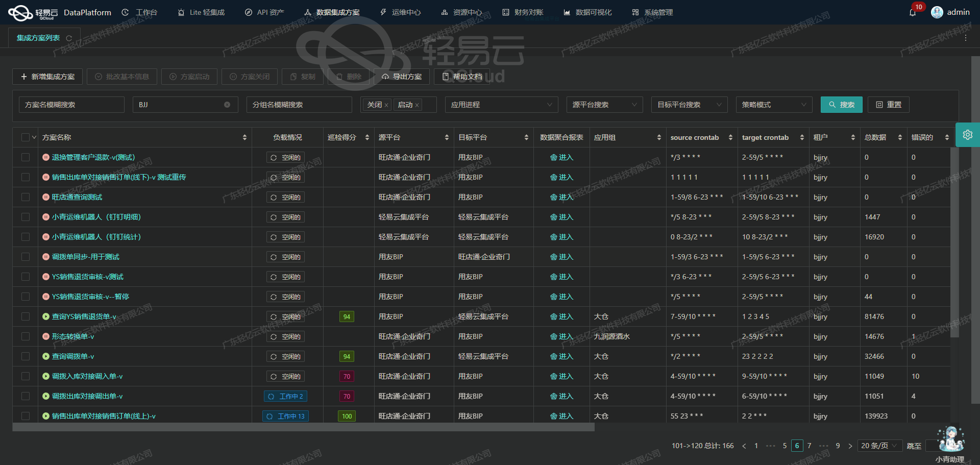Click the horizontal table scrollbar

303,427
